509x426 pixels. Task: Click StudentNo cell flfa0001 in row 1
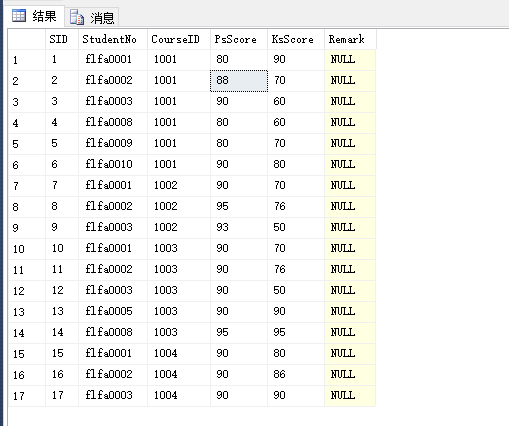(113, 60)
